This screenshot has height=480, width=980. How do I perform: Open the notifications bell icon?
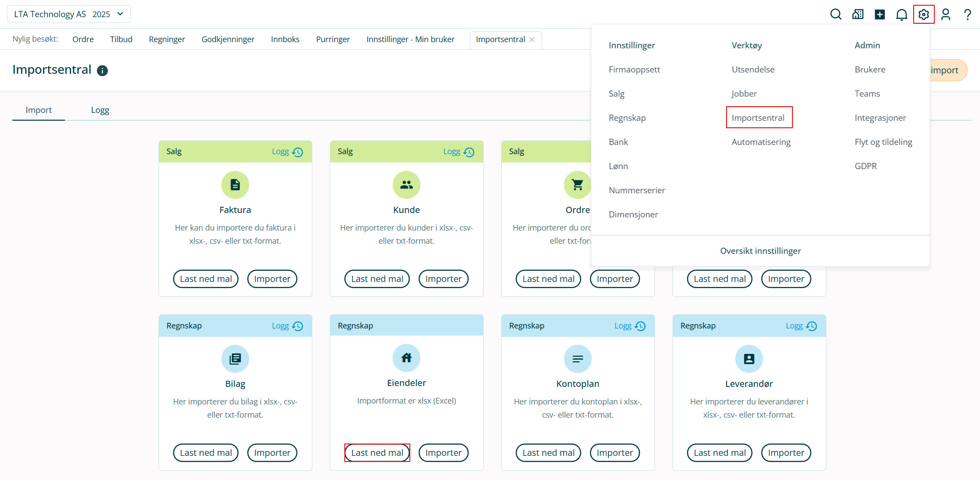point(901,14)
